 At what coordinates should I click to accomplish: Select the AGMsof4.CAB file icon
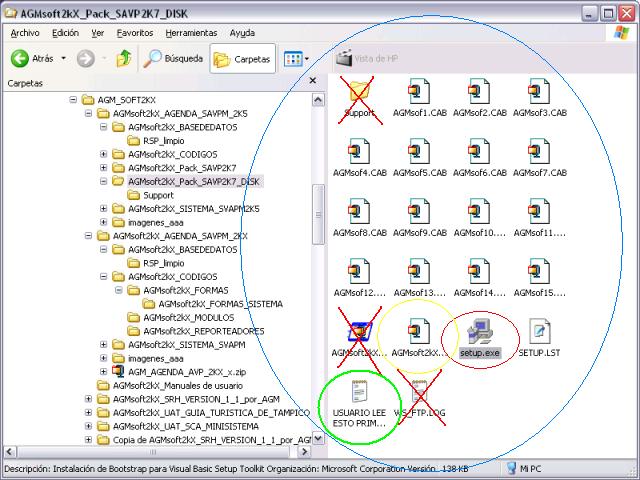point(359,151)
